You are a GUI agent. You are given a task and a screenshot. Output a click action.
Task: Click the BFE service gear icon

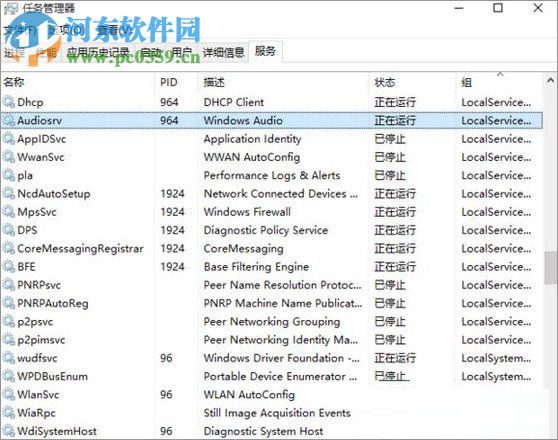pyautogui.click(x=9, y=267)
